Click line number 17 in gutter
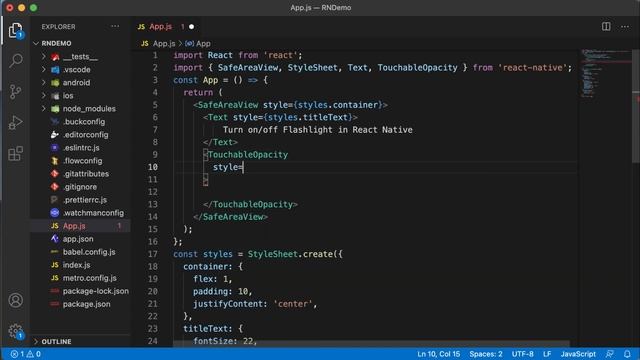The image size is (640, 360). [153, 254]
